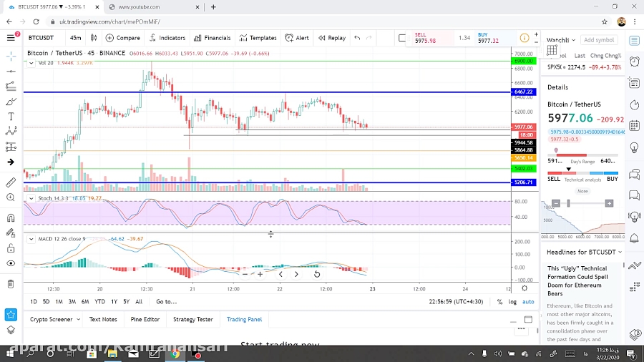Toggle lock all drawing tools
Image resolution: width=644 pixels, height=362 pixels.
pyautogui.click(x=11, y=248)
